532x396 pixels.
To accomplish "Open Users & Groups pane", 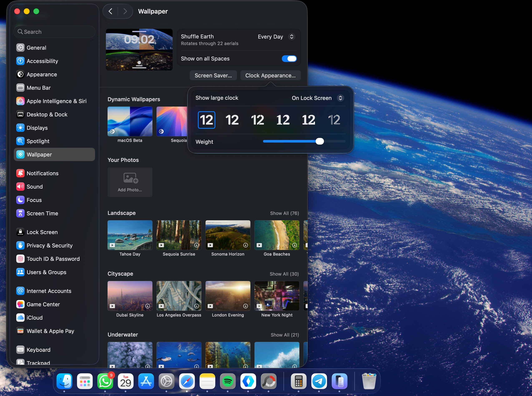I will coord(54,272).
